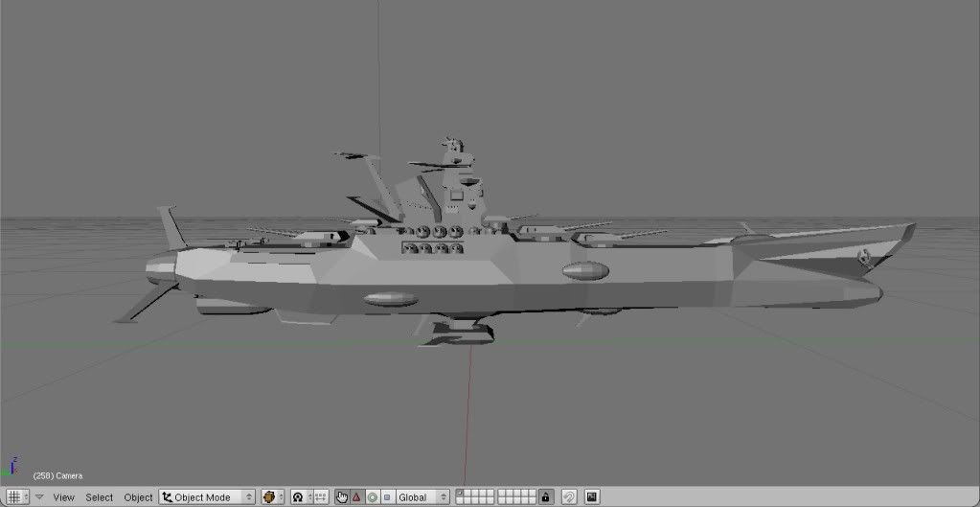Open the View menu
Viewport: 980px width, 507px height.
pos(63,497)
